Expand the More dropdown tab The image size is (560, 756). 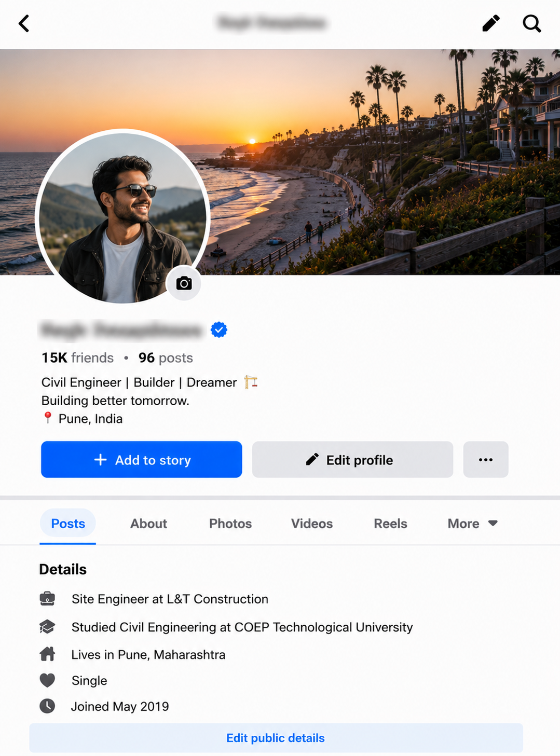click(472, 524)
